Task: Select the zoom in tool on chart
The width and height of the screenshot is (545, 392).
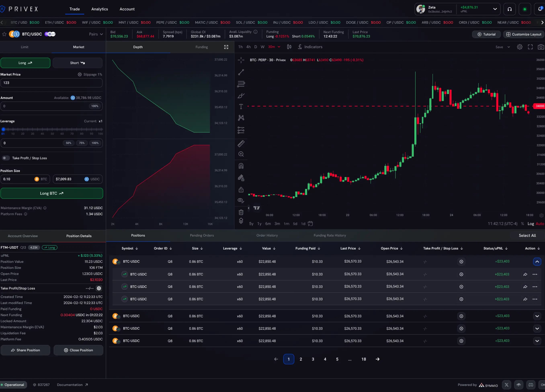Action: [241, 154]
